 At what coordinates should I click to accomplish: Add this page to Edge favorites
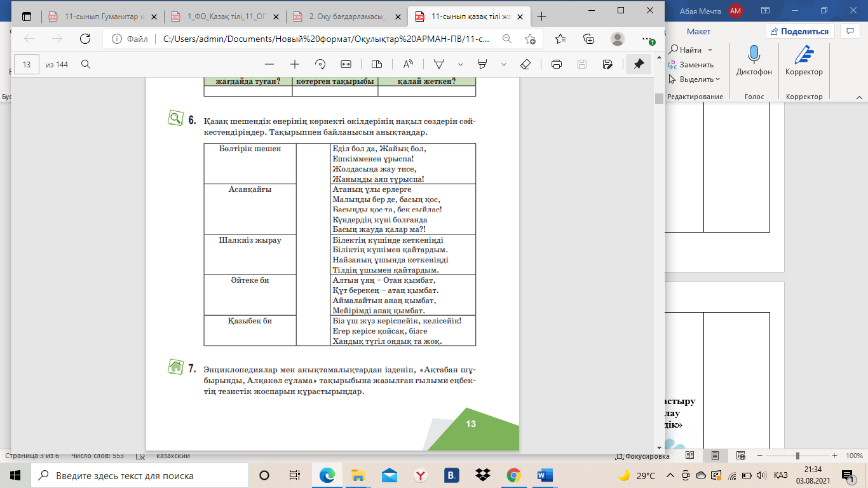531,39
